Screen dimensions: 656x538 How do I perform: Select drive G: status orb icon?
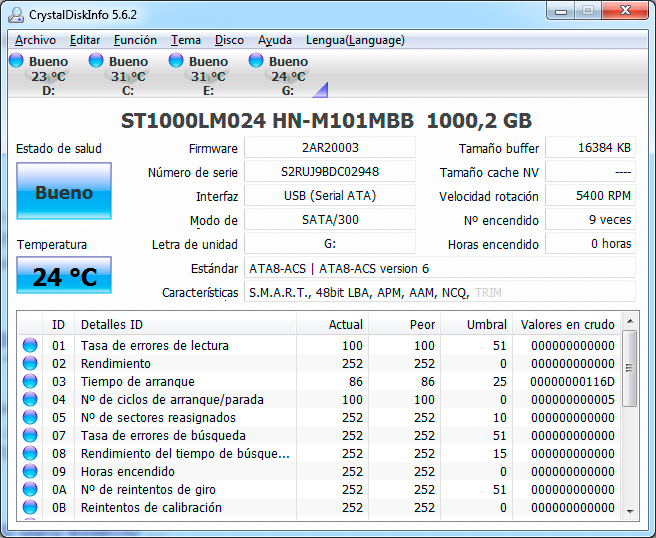pos(256,61)
